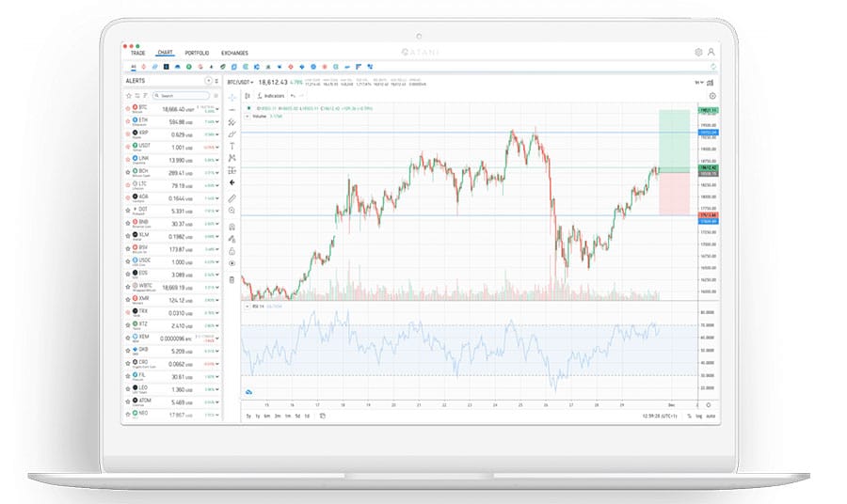The width and height of the screenshot is (847, 504).
Task: Click the trash icon to remove drawings
Action: pyautogui.click(x=232, y=279)
